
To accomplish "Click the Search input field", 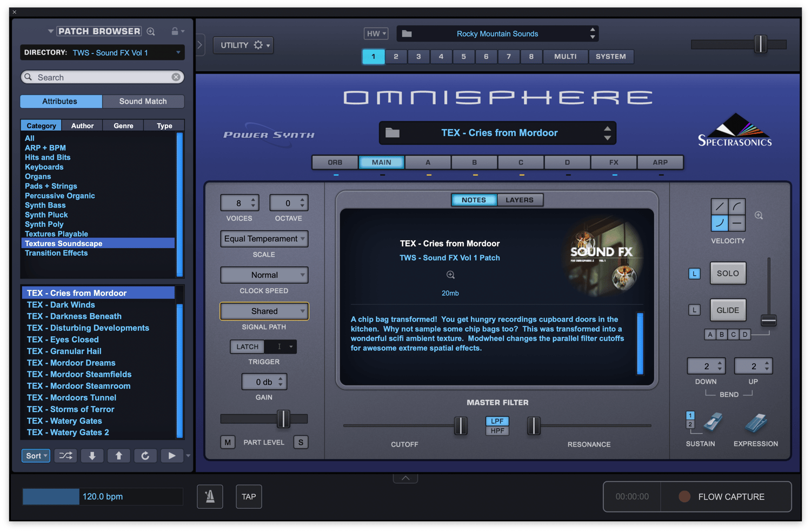I will pyautogui.click(x=102, y=77).
